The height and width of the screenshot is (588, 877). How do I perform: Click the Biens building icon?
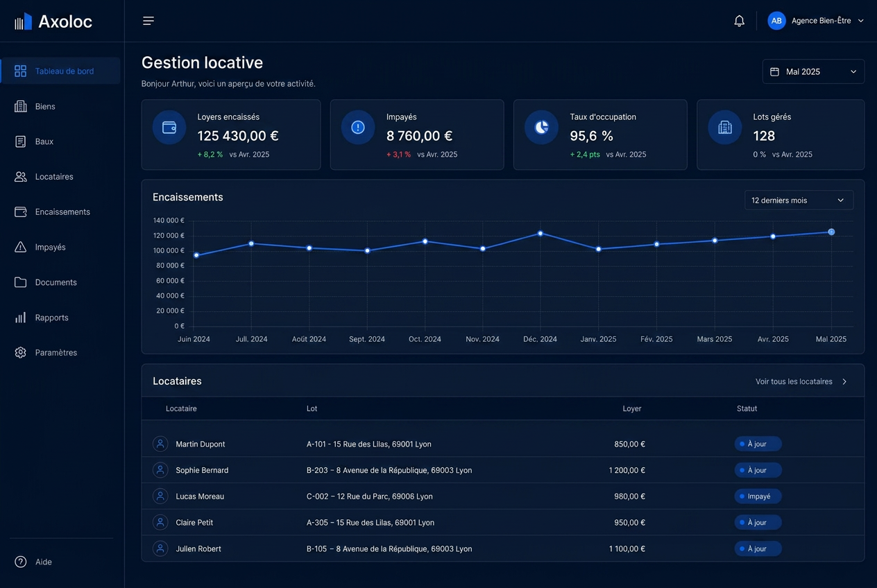click(x=21, y=106)
